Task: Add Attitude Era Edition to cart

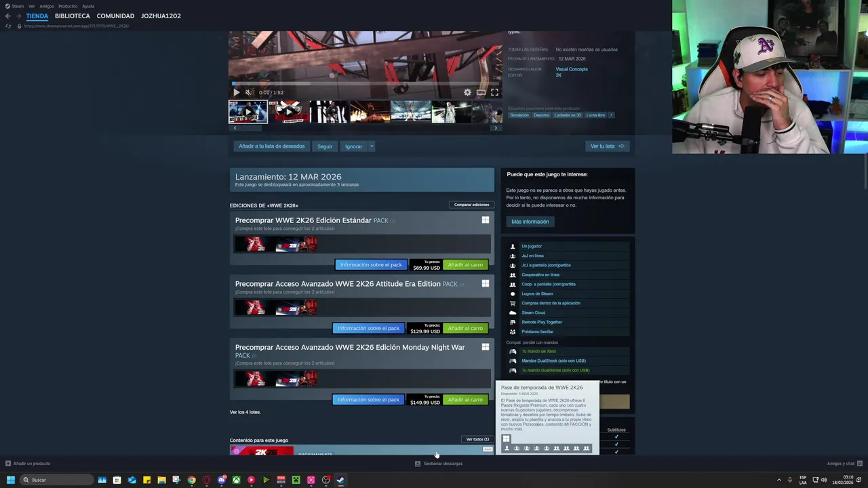Action: tap(465, 329)
